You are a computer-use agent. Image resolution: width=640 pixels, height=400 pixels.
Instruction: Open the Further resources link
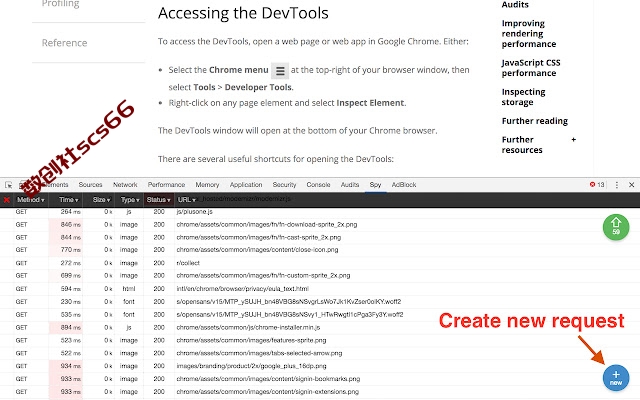[x=522, y=144]
